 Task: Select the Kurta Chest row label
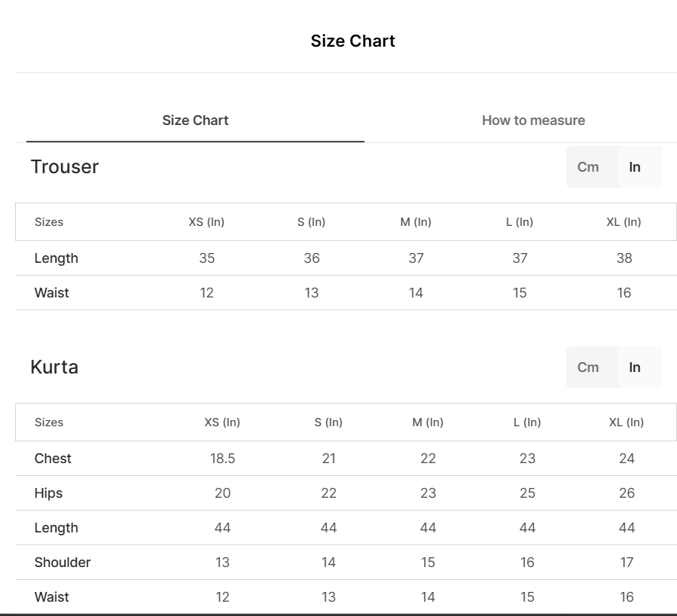(x=53, y=459)
